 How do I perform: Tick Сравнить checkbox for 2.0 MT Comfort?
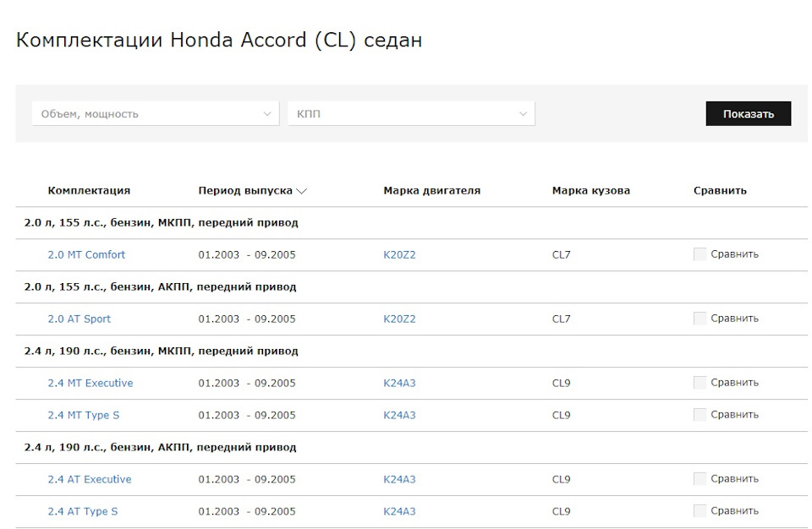coord(700,254)
